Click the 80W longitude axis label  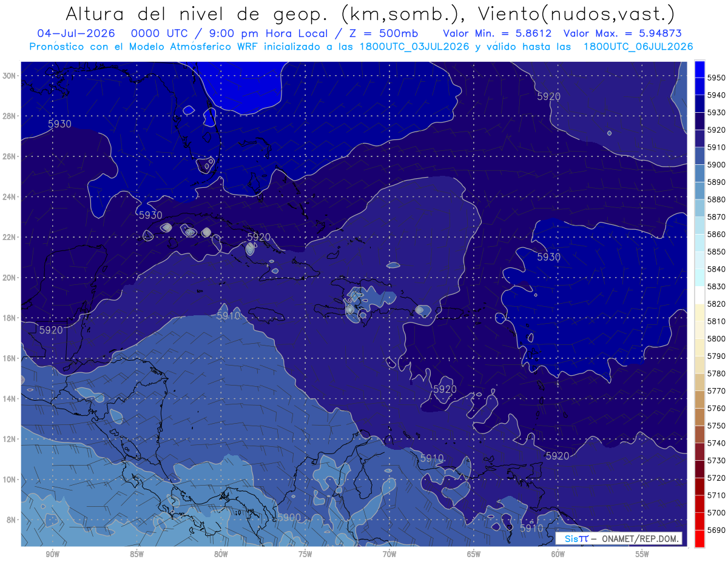[221, 554]
